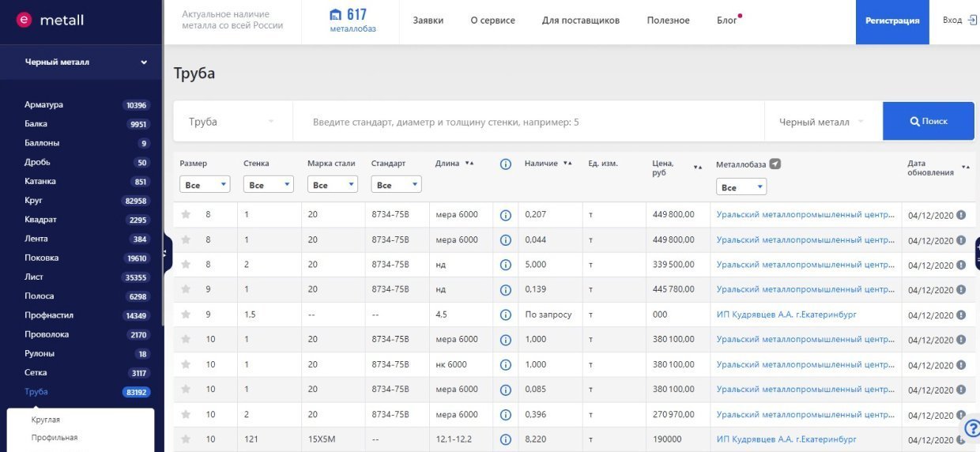Open the Заявки menu item

[x=428, y=21]
